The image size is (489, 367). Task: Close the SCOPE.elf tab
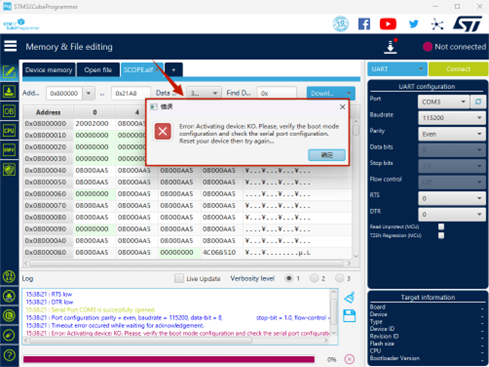157,69
